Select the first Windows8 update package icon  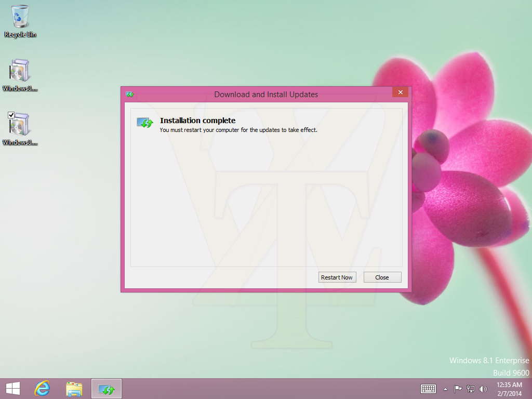[20, 75]
